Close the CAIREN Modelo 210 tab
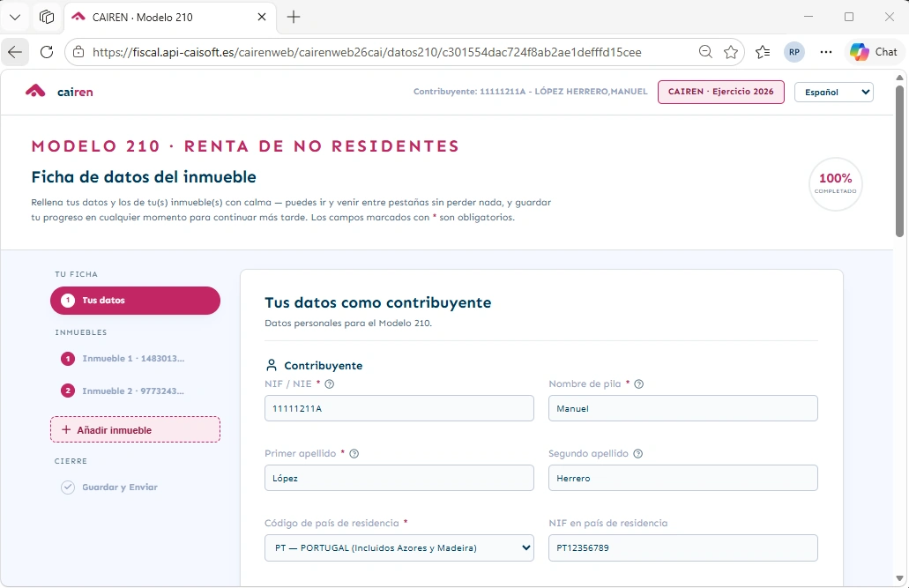Image resolution: width=909 pixels, height=588 pixels. point(262,17)
